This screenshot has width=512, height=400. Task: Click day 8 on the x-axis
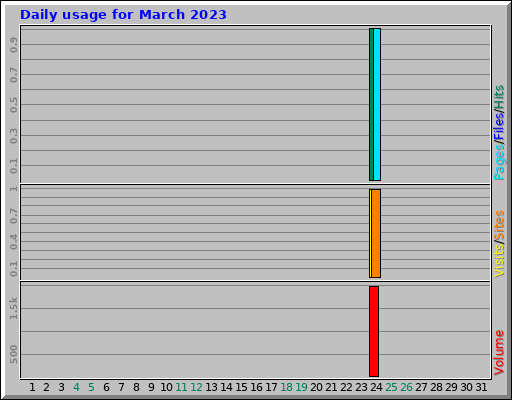click(x=136, y=387)
